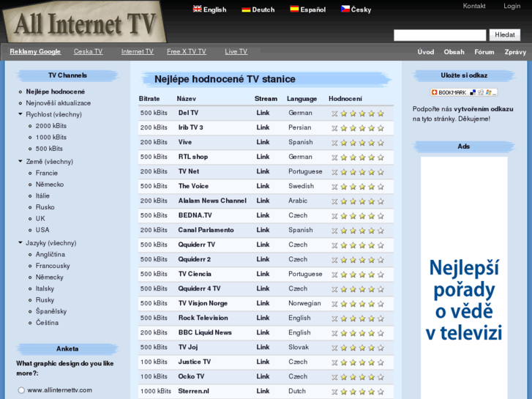
Task: Go to the Fórum menu item
Action: [x=484, y=52]
